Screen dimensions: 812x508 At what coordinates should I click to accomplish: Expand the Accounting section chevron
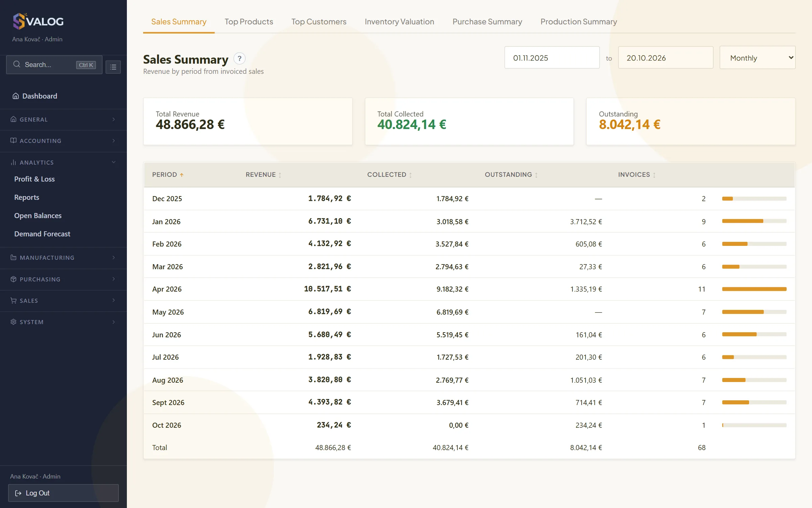[114, 141]
